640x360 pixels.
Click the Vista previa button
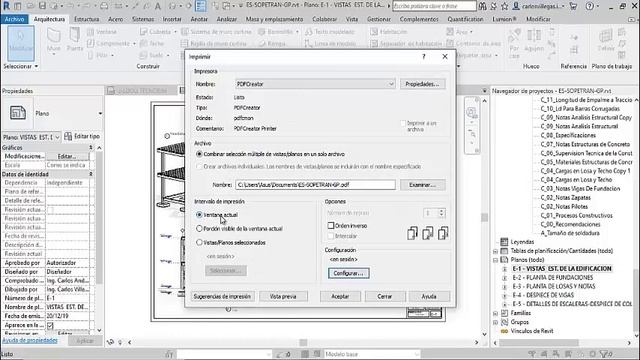pos(283,296)
